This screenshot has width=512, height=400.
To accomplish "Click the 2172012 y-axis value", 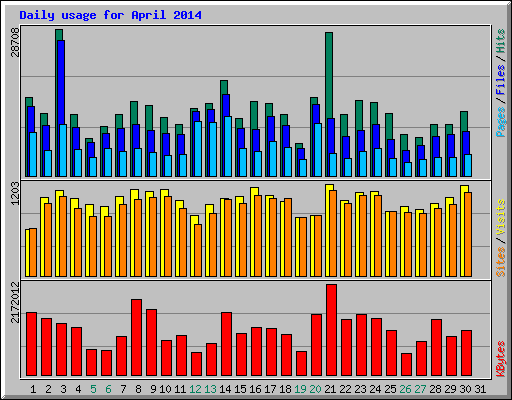I will pos(15,302).
